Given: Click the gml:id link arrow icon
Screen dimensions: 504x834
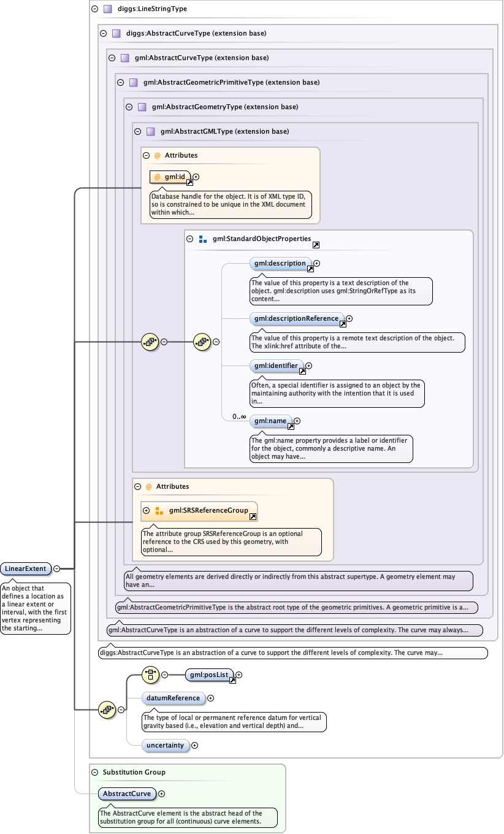Looking at the screenshot, I should point(189,182).
